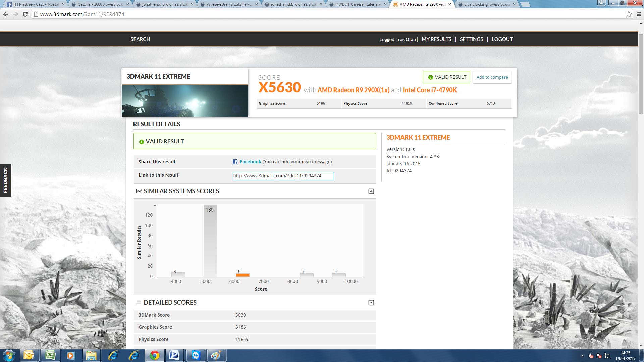This screenshot has height=362, width=644.
Task: Switch to the Overclocking, overclocking tab
Action: tap(486, 4)
